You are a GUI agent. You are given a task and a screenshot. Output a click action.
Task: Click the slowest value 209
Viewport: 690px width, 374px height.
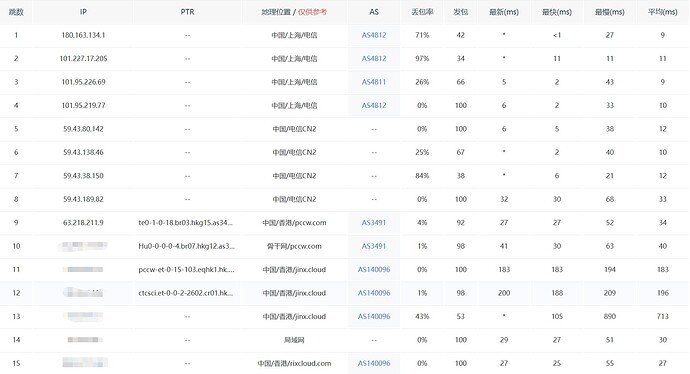pos(609,293)
